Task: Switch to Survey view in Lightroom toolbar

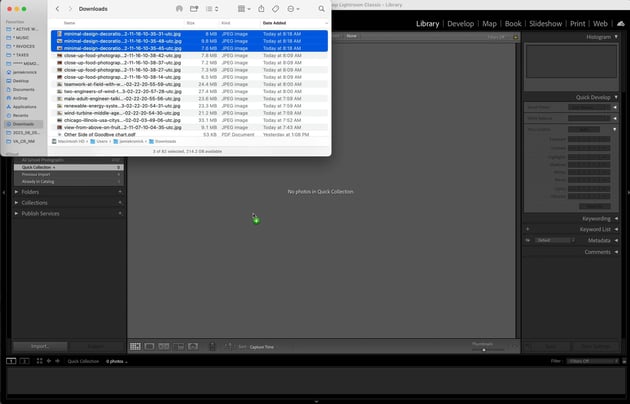Action: pyautogui.click(x=178, y=346)
